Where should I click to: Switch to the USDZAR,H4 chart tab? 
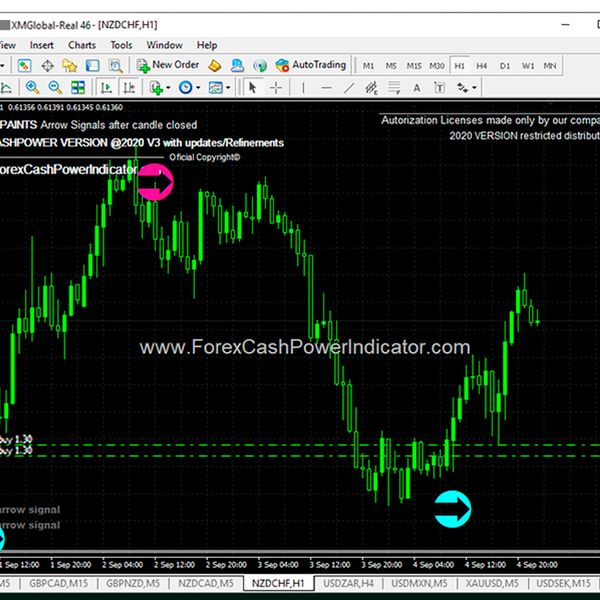(x=348, y=583)
